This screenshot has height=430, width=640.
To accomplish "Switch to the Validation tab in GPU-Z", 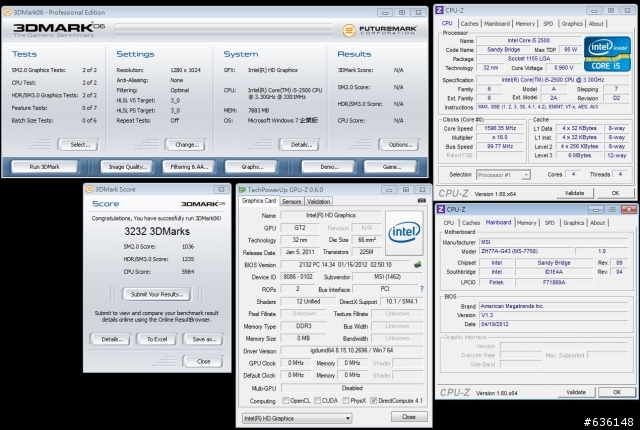I will 318,202.
